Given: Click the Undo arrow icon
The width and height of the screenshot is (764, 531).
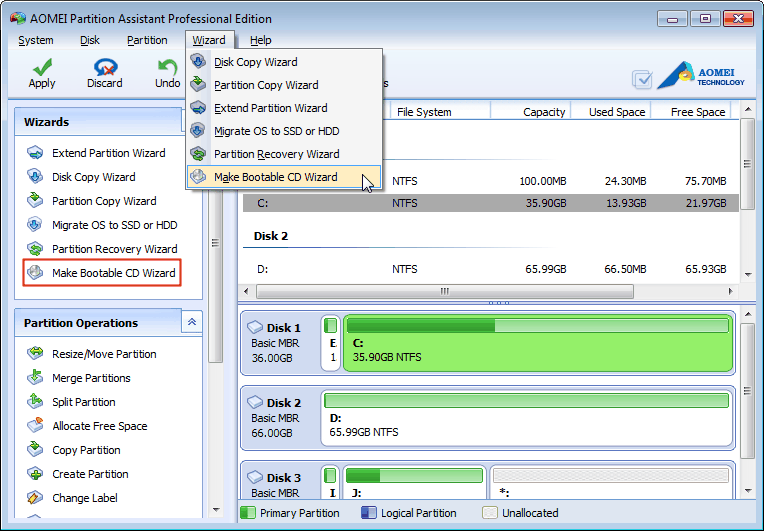Looking at the screenshot, I should (168, 67).
